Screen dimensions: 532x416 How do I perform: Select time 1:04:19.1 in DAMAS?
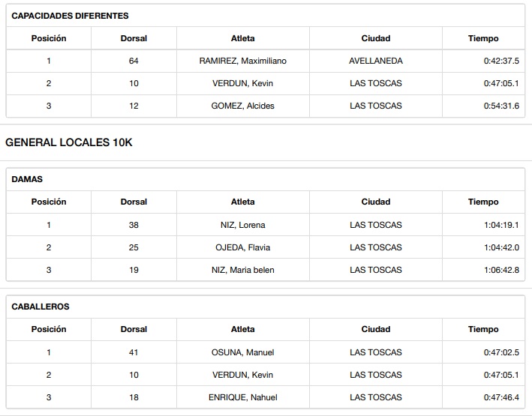tap(501, 225)
